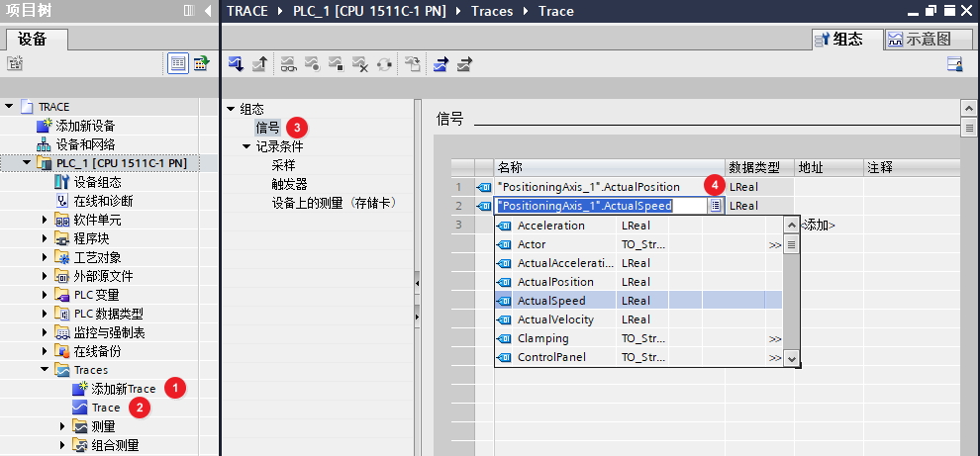Expand the ControlPanel structure with >> arrow

[x=775, y=357]
